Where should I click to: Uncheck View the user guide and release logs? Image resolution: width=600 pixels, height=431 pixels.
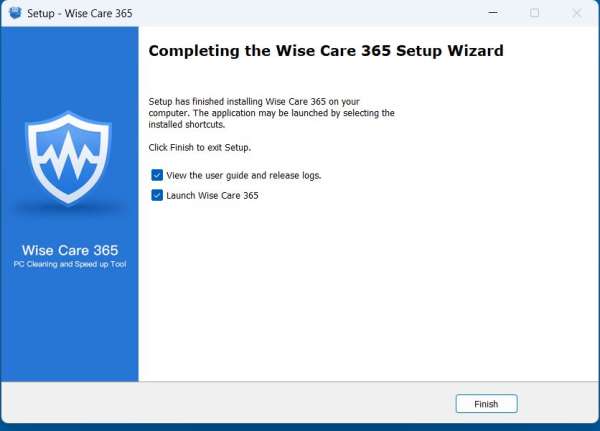157,175
